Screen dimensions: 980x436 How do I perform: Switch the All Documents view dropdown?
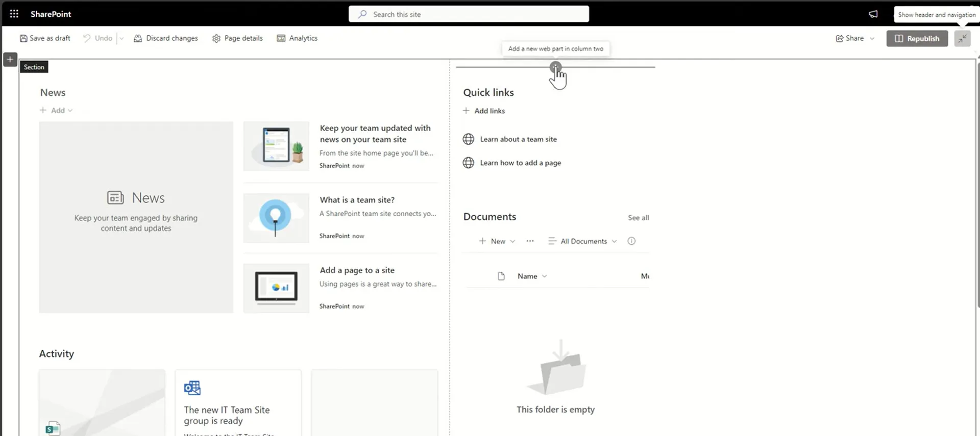pyautogui.click(x=582, y=241)
